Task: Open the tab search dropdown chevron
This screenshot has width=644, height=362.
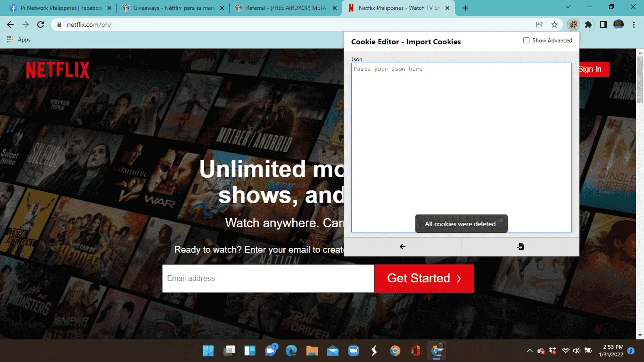Action: pyautogui.click(x=568, y=7)
